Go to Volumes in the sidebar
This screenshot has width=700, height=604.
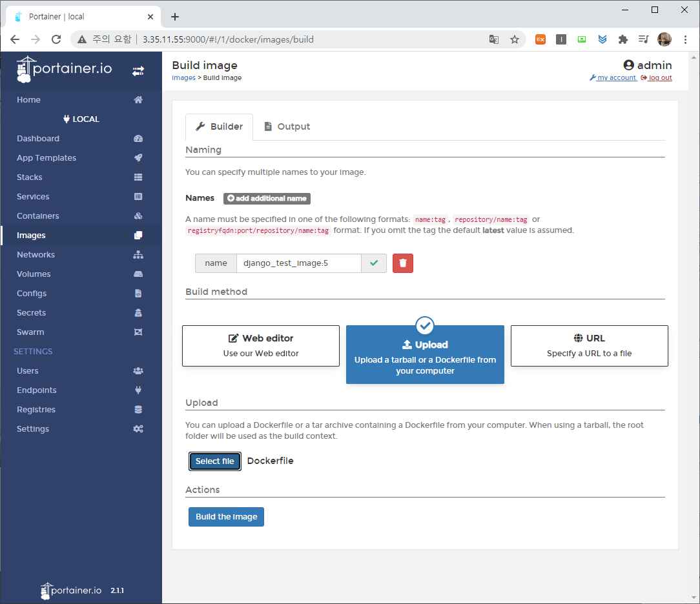pyautogui.click(x=34, y=274)
